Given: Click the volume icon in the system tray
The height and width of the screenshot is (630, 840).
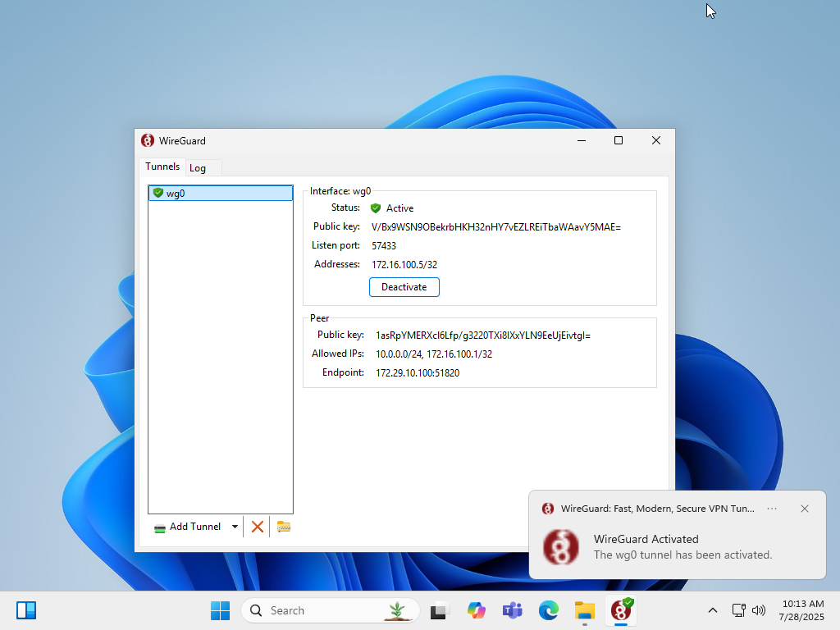Looking at the screenshot, I should [759, 610].
